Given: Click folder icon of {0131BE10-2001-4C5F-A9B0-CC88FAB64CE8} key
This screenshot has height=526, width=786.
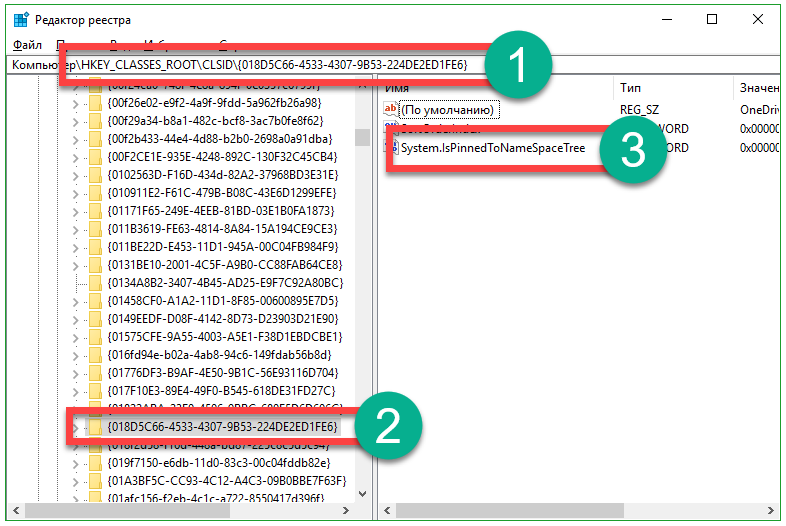Looking at the screenshot, I should [x=95, y=265].
